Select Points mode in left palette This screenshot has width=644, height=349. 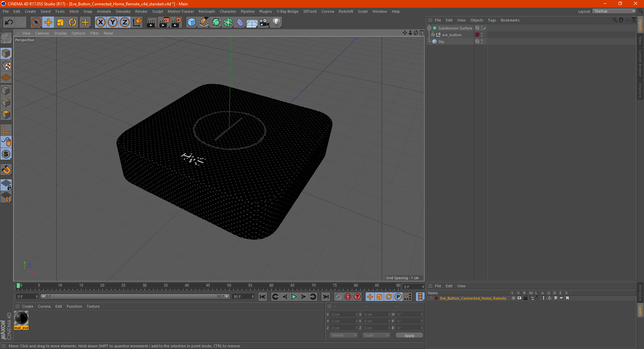click(x=6, y=90)
